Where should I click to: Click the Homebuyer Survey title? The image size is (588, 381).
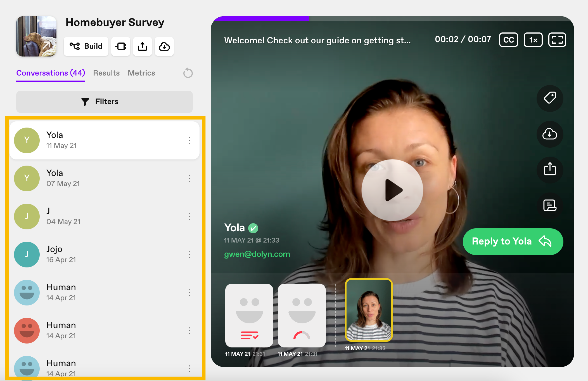[x=115, y=22]
